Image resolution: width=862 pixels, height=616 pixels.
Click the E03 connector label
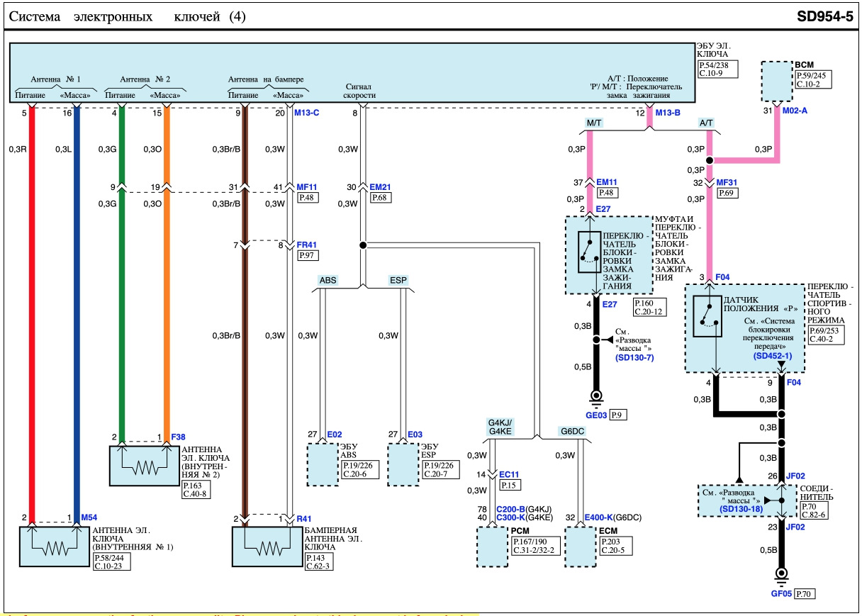(x=415, y=435)
